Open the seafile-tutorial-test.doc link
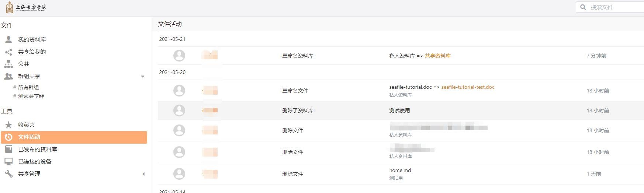 (468, 87)
